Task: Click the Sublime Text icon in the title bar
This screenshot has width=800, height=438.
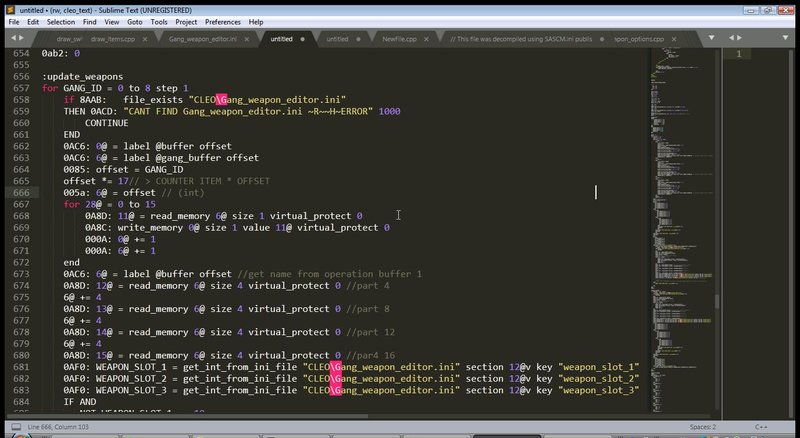Action: [11, 10]
